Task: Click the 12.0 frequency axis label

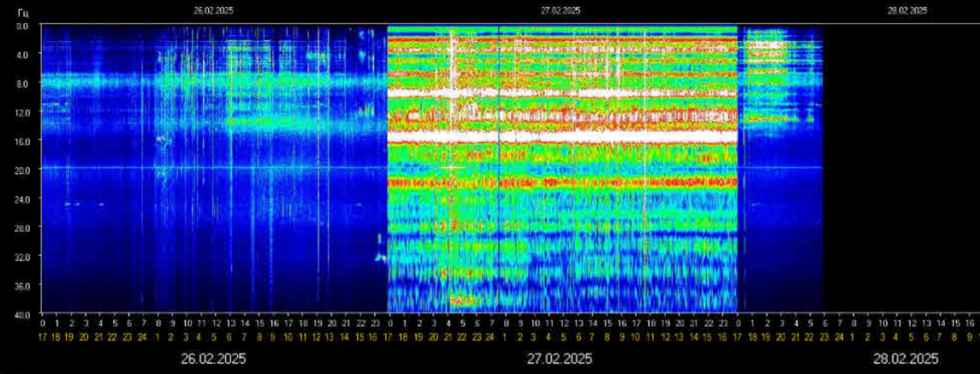Action: (22, 113)
